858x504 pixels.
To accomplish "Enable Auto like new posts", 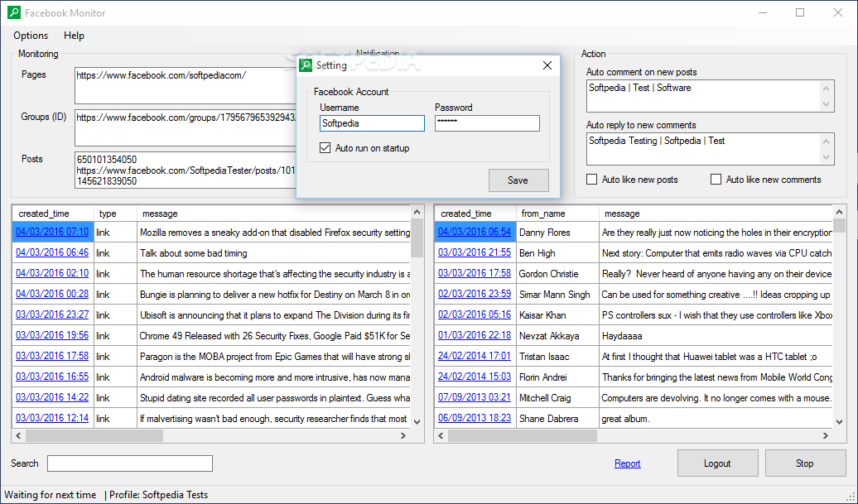I will (591, 180).
